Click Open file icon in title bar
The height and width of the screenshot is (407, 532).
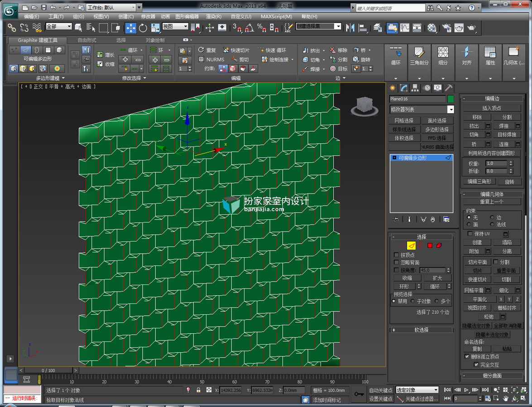pos(34,7)
